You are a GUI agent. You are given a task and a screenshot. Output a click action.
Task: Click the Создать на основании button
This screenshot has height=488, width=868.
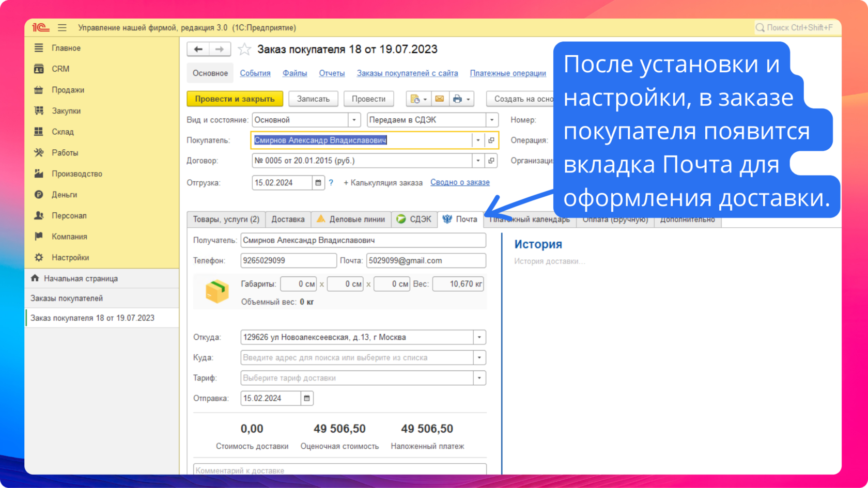521,99
